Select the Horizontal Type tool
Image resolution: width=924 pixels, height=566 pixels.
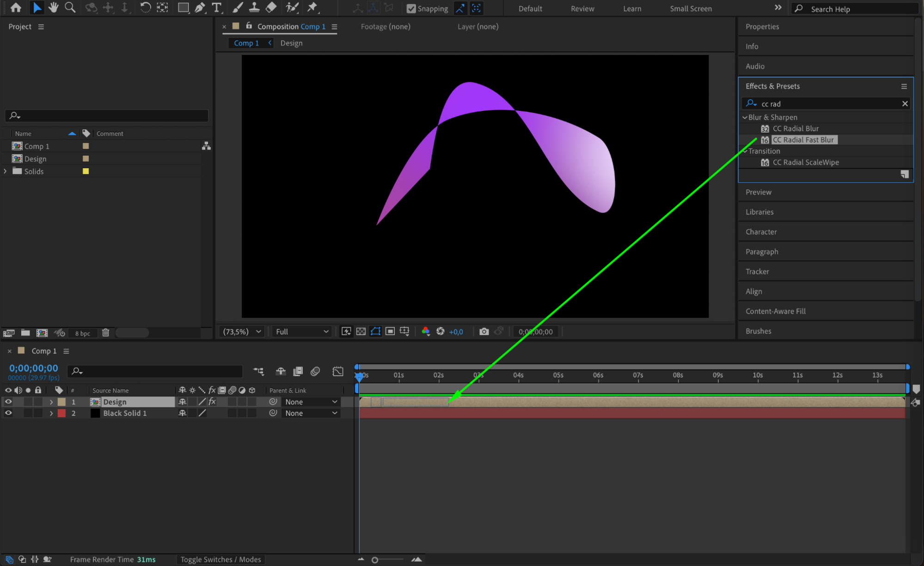coord(216,7)
